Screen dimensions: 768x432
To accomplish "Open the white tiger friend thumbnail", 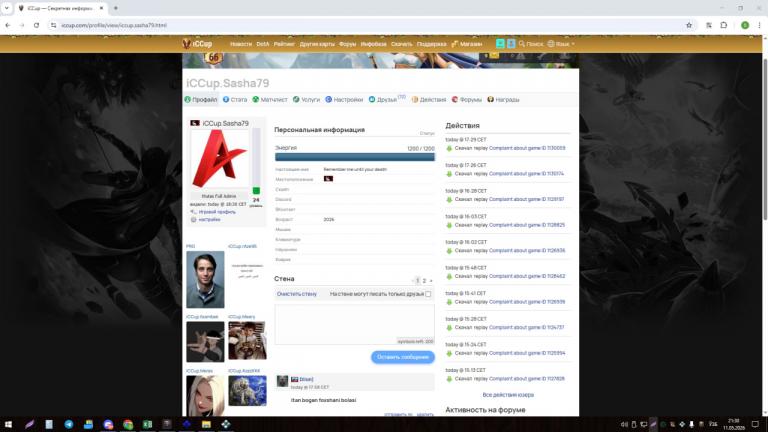I will click(247, 391).
